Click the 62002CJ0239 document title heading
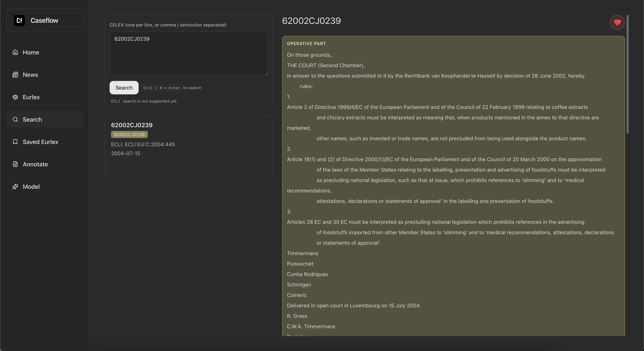644x351 pixels. (x=311, y=21)
